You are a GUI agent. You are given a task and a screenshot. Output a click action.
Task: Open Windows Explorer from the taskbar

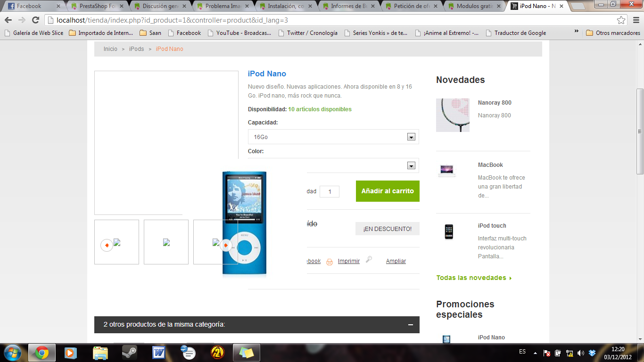click(x=100, y=352)
